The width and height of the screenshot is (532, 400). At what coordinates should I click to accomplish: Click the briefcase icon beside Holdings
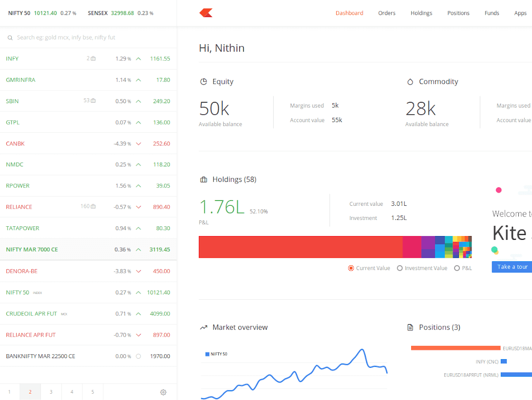tap(203, 179)
